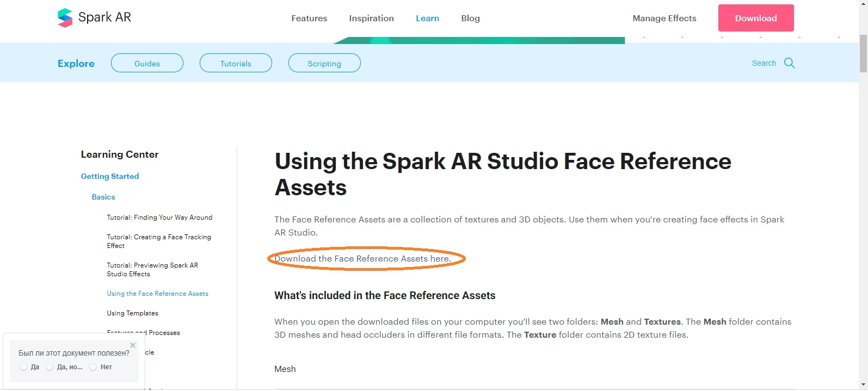The height and width of the screenshot is (391, 868).
Task: Open Basics in Learning Center sidebar
Action: (103, 197)
